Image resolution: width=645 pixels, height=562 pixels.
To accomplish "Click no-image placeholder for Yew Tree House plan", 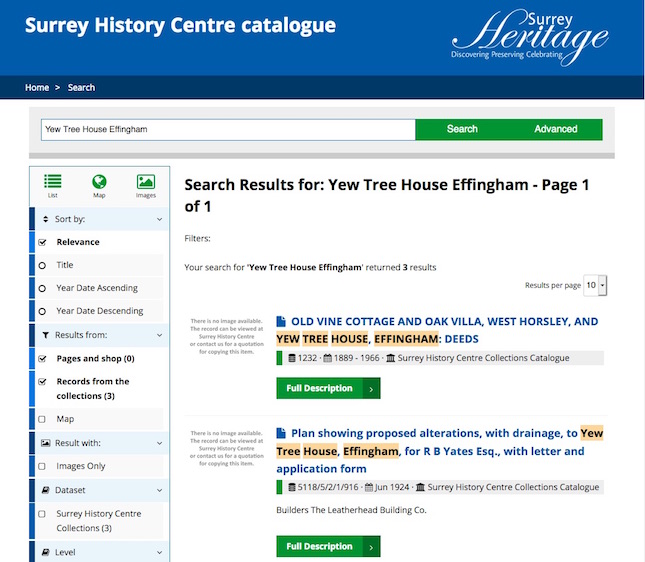I will click(226, 448).
